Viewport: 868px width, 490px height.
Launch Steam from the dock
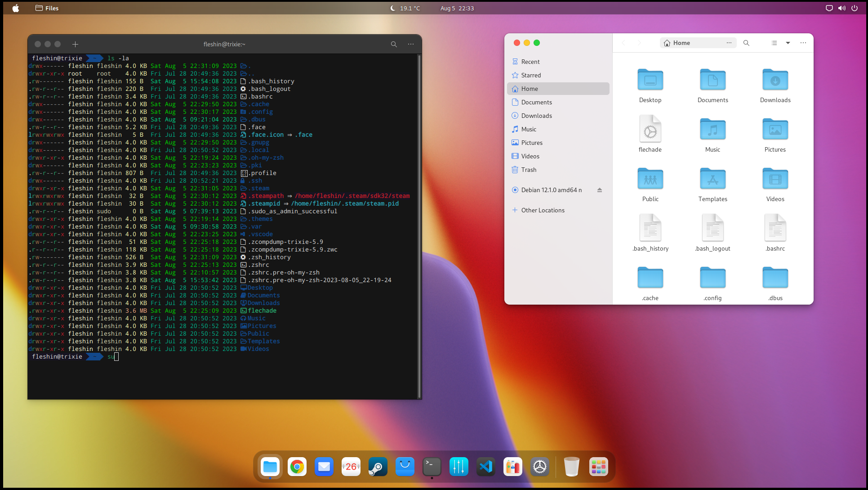(x=378, y=467)
